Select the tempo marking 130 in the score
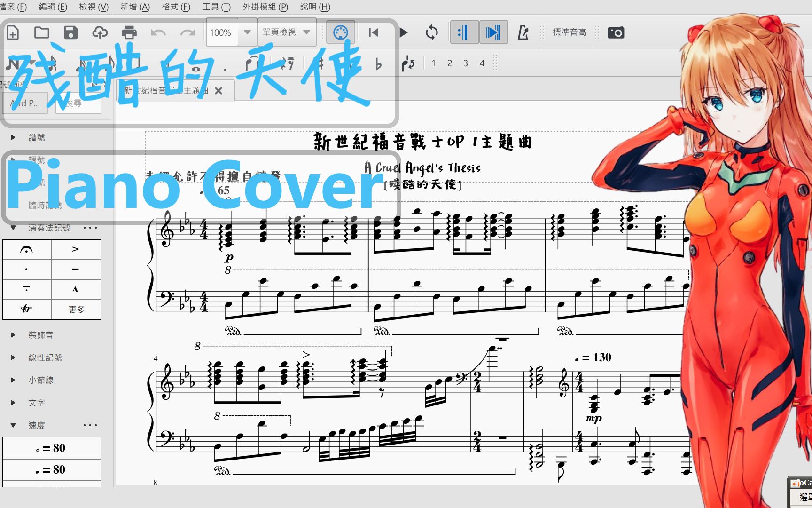Image resolution: width=812 pixels, height=508 pixels. pyautogui.click(x=593, y=357)
